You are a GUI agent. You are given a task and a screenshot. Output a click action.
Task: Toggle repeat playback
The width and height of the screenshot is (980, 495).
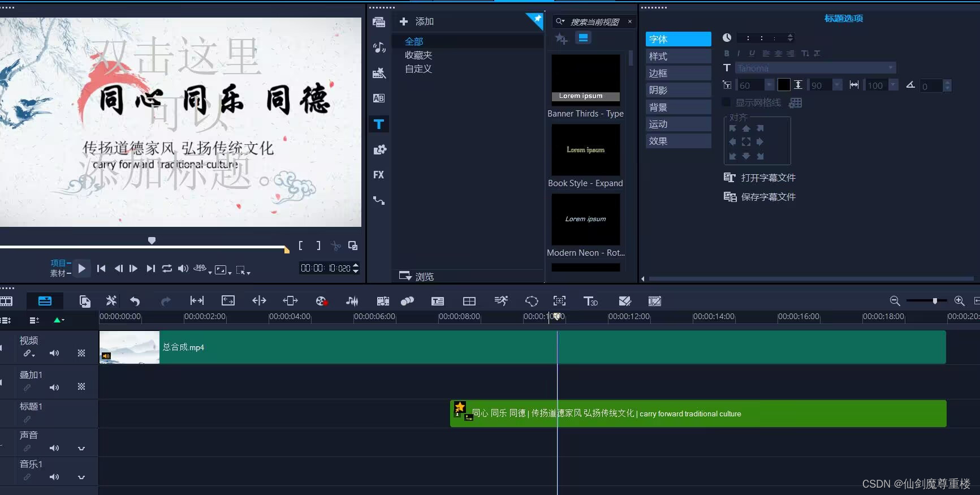[167, 268]
